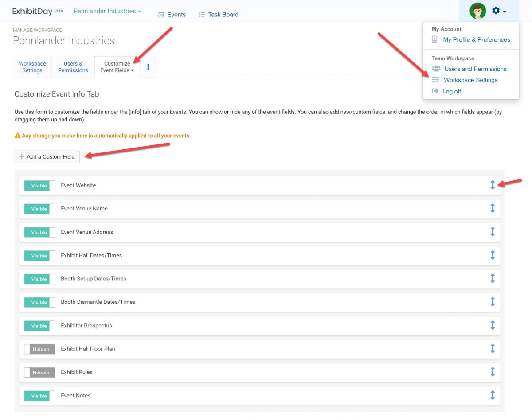This screenshot has height=420, width=532.
Task: Click the Workspace Settings sliders icon
Action: (435, 80)
